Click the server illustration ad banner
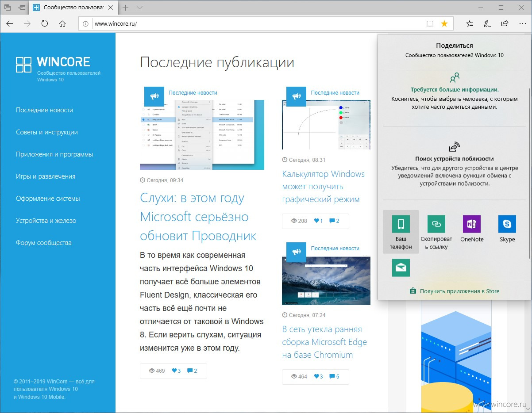The image size is (532, 413). point(456,356)
